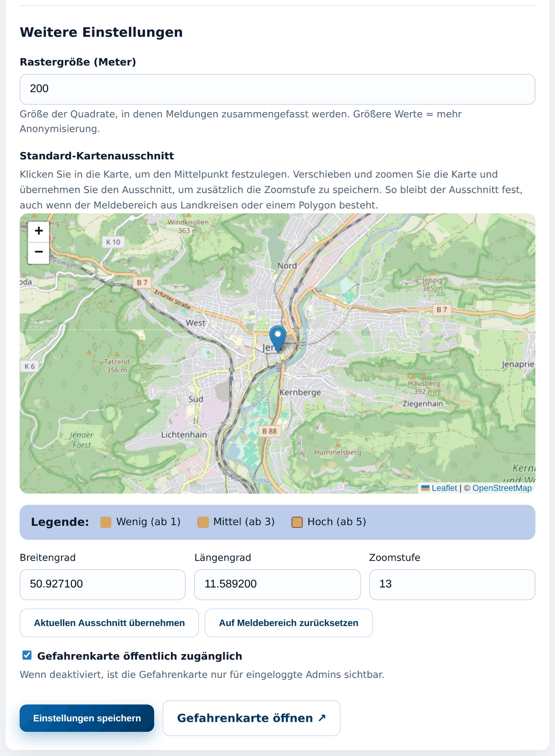Image resolution: width=555 pixels, height=756 pixels.
Task: Click the Windknollen 363 m peak label
Action: pyautogui.click(x=188, y=226)
